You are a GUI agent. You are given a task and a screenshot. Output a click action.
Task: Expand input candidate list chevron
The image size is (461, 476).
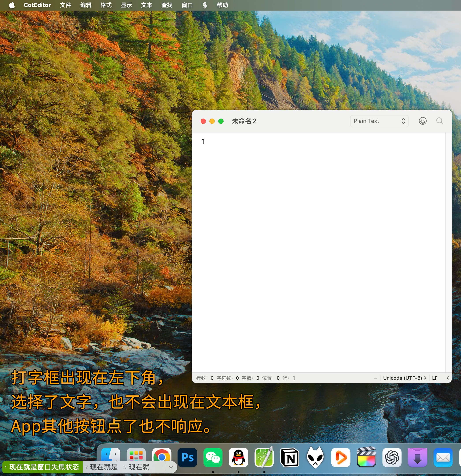click(x=171, y=467)
